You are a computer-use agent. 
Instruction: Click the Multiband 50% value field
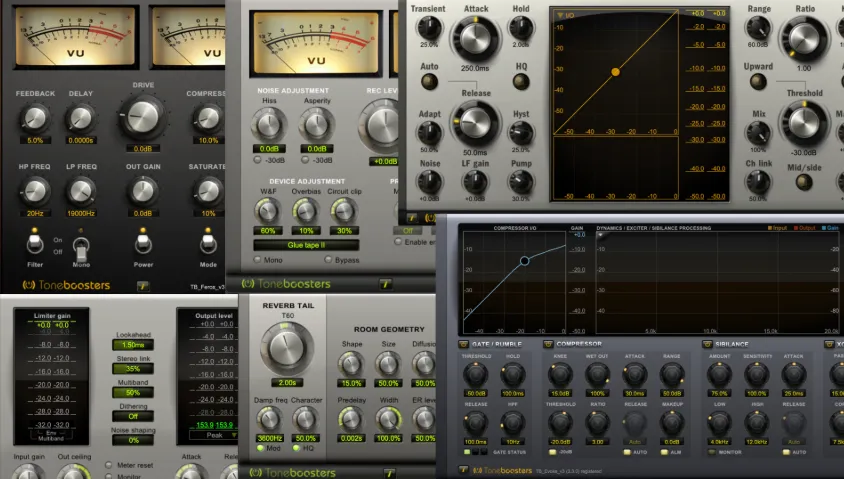point(133,392)
